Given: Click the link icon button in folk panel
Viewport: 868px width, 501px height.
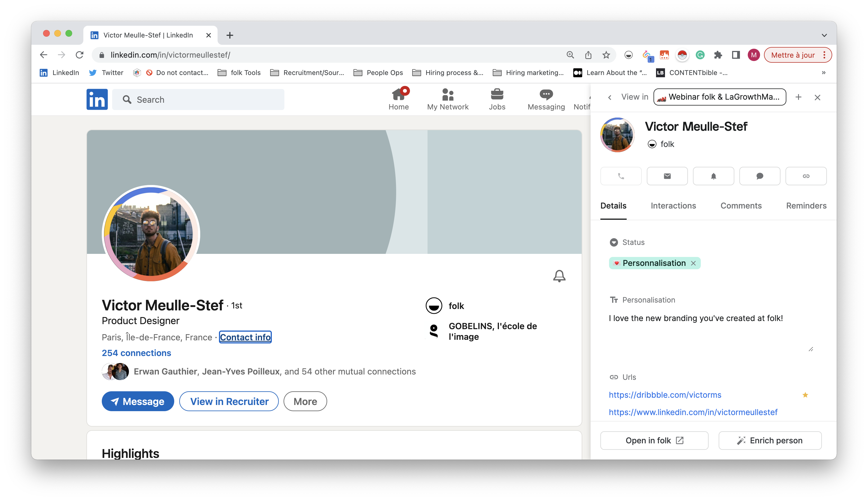Looking at the screenshot, I should [806, 176].
